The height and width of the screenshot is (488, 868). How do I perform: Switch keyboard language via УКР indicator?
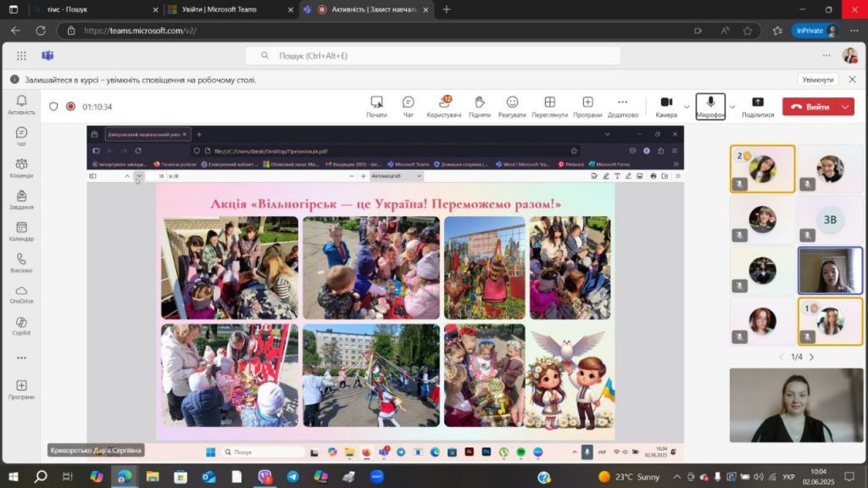point(789,477)
